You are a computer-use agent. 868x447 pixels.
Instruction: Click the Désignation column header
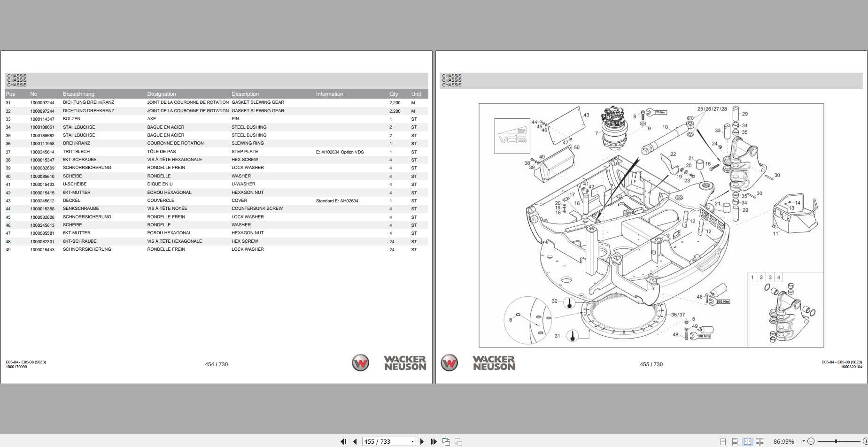point(162,94)
